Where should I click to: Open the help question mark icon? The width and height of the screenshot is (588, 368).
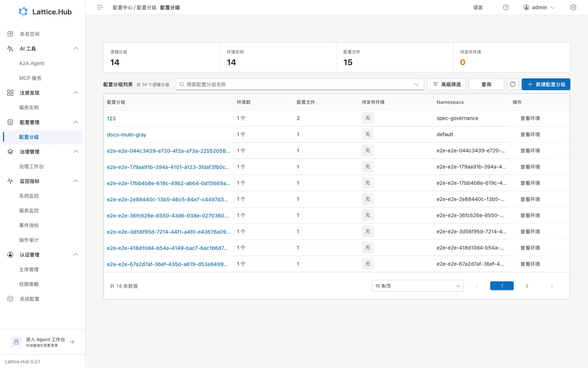[x=506, y=7]
